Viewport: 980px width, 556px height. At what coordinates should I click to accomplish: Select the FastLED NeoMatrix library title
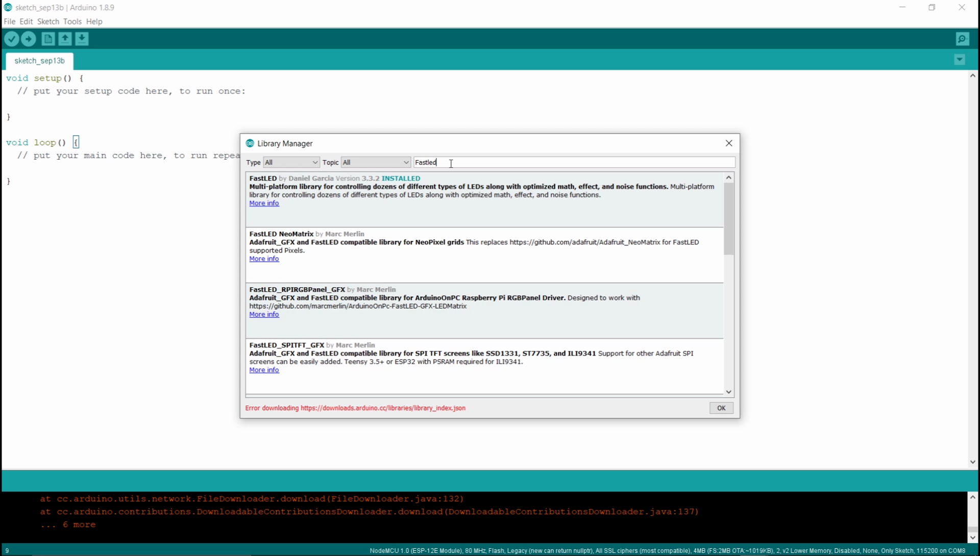tap(281, 234)
